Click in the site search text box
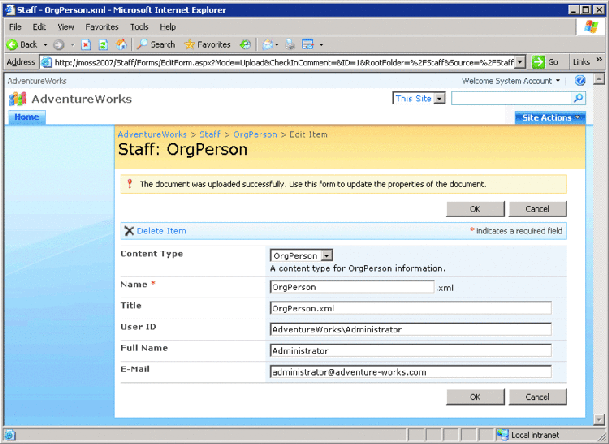 click(512, 98)
